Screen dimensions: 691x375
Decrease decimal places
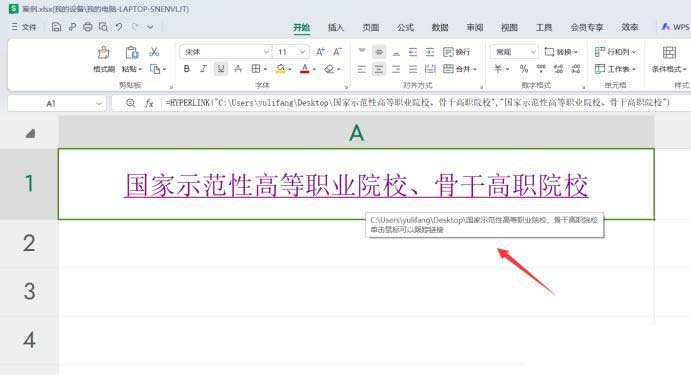[576, 69]
